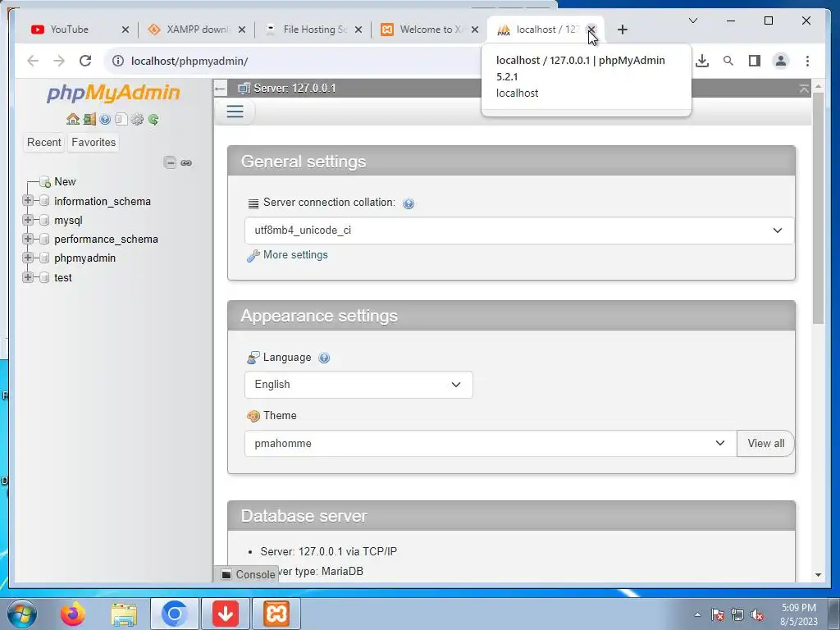Click the phpMyAdmin logo
Image resolution: width=840 pixels, height=630 pixels.
point(113,93)
